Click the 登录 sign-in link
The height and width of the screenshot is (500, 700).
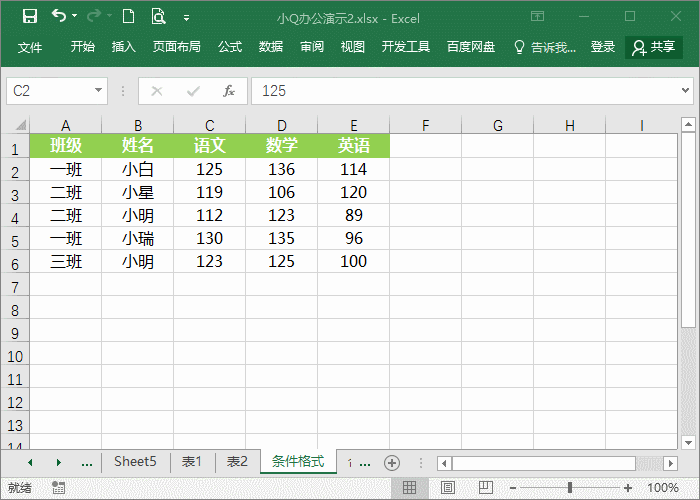[x=603, y=47]
